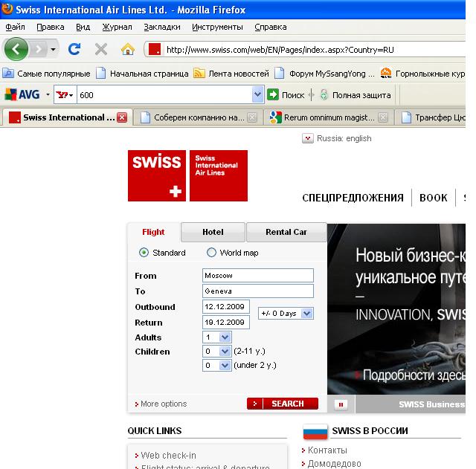Open the Файл menu
The image size is (476, 469).
pyautogui.click(x=15, y=27)
